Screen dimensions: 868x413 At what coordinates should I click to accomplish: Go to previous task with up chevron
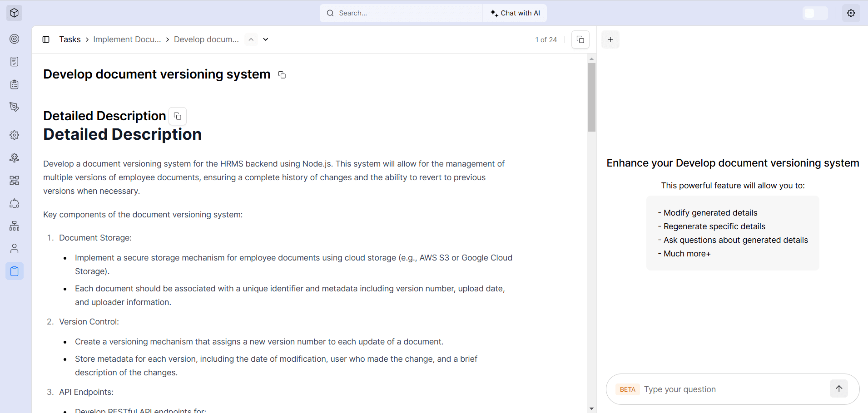pyautogui.click(x=251, y=39)
